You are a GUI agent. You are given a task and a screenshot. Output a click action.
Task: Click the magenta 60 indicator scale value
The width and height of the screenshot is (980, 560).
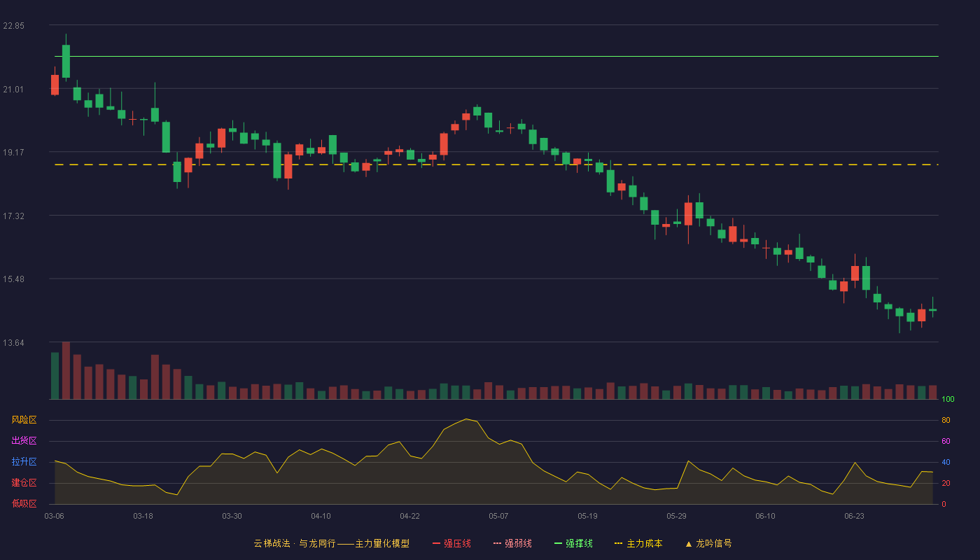pos(946,441)
